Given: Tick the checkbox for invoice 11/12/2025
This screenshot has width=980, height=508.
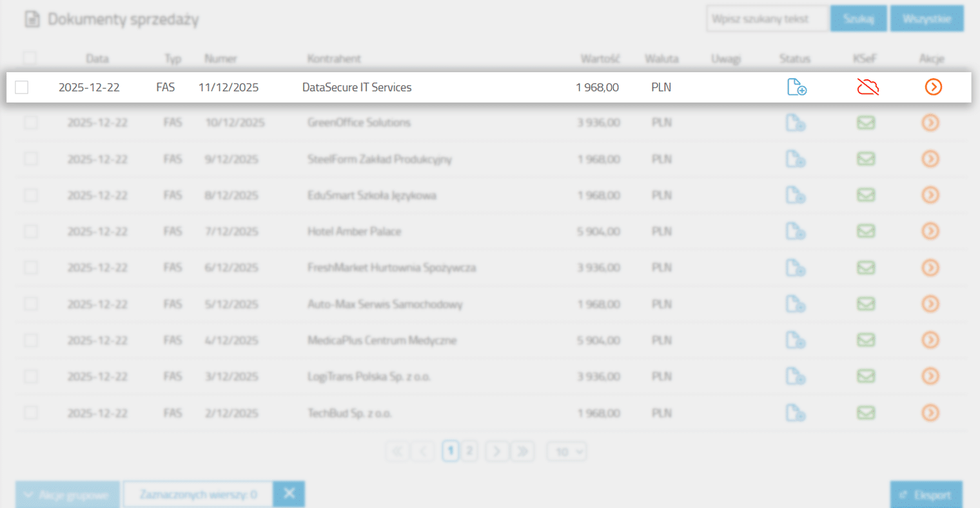Looking at the screenshot, I should [x=22, y=87].
